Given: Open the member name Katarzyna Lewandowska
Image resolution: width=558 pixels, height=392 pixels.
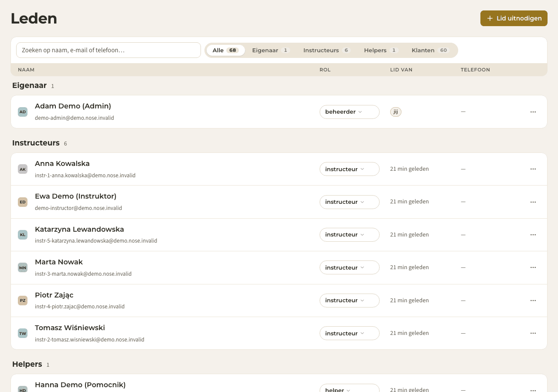Looking at the screenshot, I should (79, 229).
